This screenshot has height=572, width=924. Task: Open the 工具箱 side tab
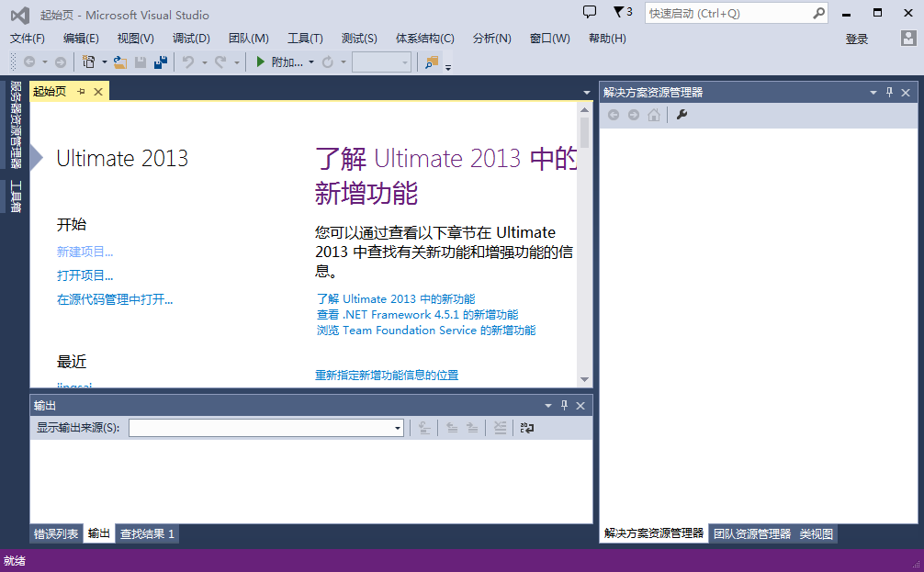coord(16,196)
